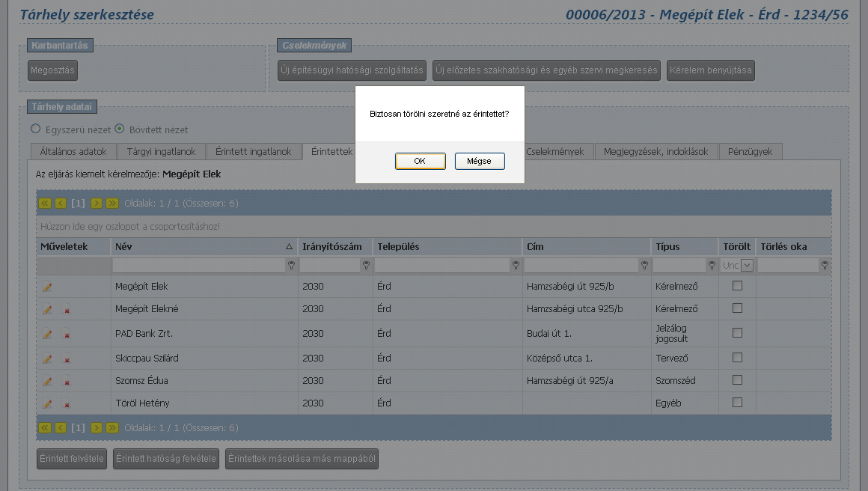This screenshot has width=868, height=491.
Task: Confirm deletion with OK button
Action: pos(421,161)
